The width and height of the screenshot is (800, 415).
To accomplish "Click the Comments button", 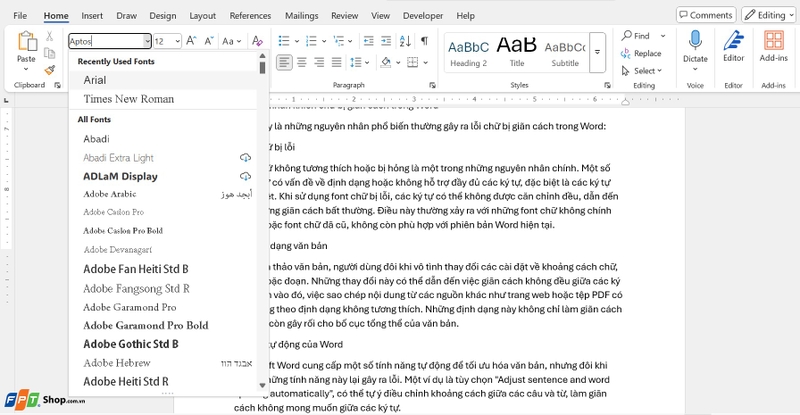I will (706, 15).
